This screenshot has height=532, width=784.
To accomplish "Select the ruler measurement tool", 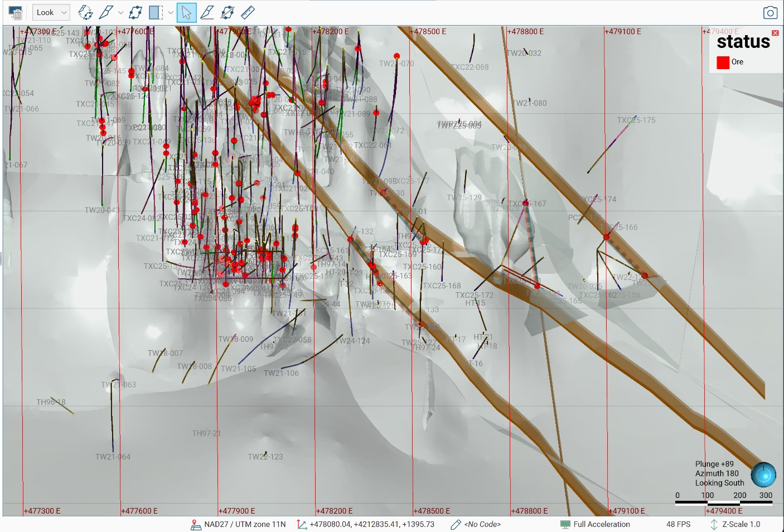I will [248, 12].
